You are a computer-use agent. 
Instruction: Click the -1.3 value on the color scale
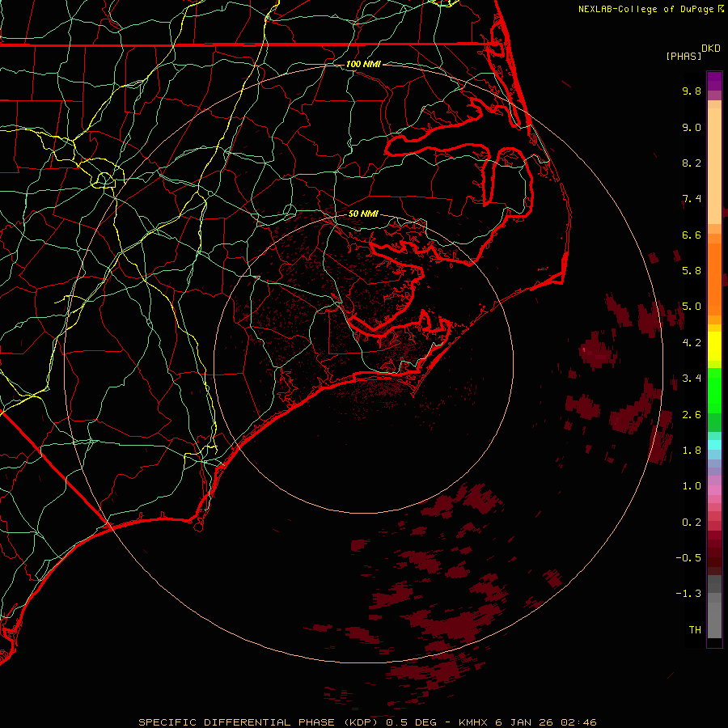[x=688, y=594]
